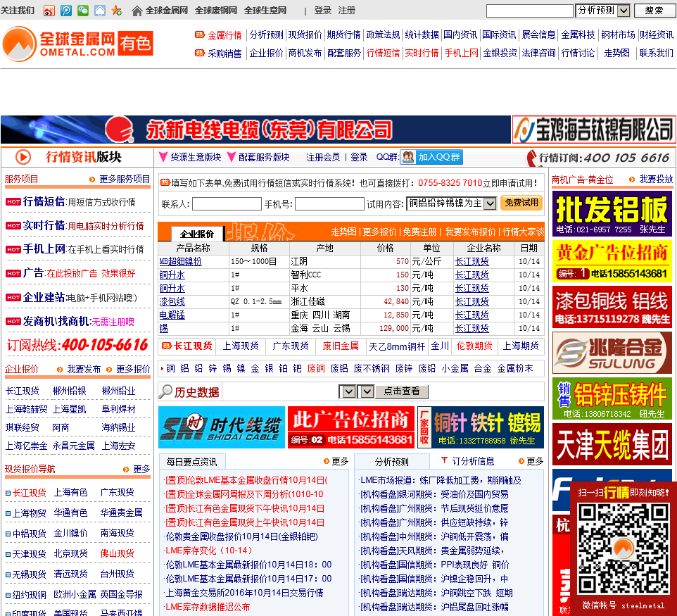Click the 永新电线电缆 banner ad

coord(255,130)
